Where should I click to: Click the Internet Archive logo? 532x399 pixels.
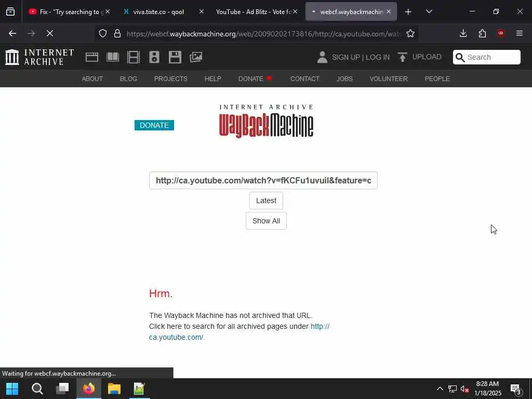(x=39, y=57)
